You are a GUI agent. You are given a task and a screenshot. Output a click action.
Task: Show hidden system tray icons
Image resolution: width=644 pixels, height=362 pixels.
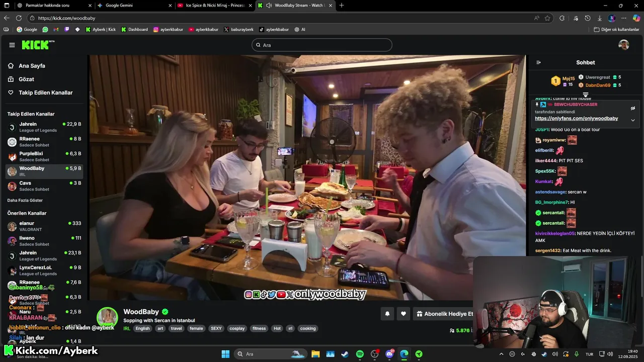501,354
